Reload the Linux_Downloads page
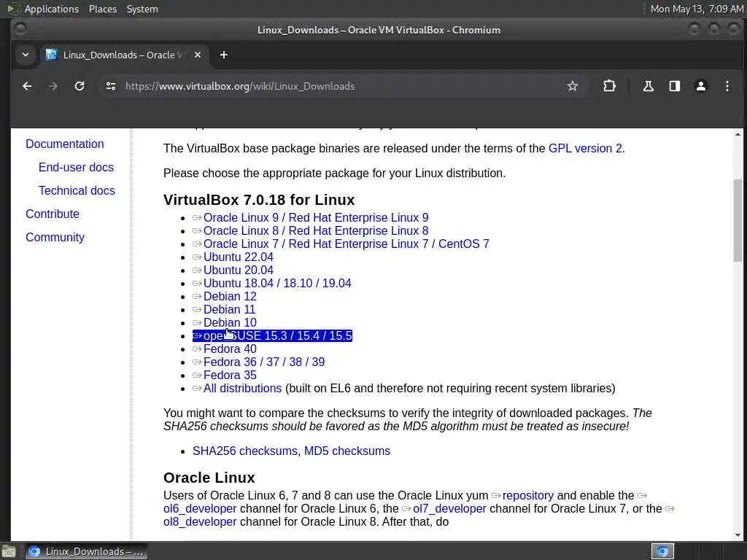 click(x=80, y=86)
